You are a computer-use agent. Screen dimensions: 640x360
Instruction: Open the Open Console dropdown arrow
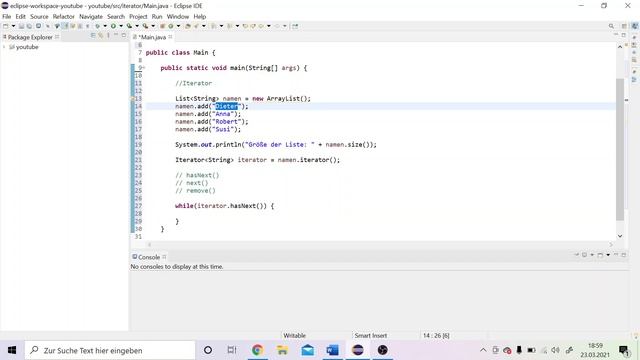coord(608,255)
